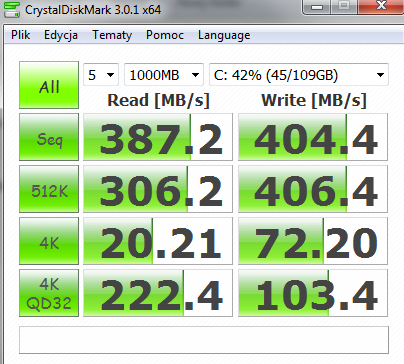
Task: Click the Write [MB/s] column header
Action: [314, 100]
